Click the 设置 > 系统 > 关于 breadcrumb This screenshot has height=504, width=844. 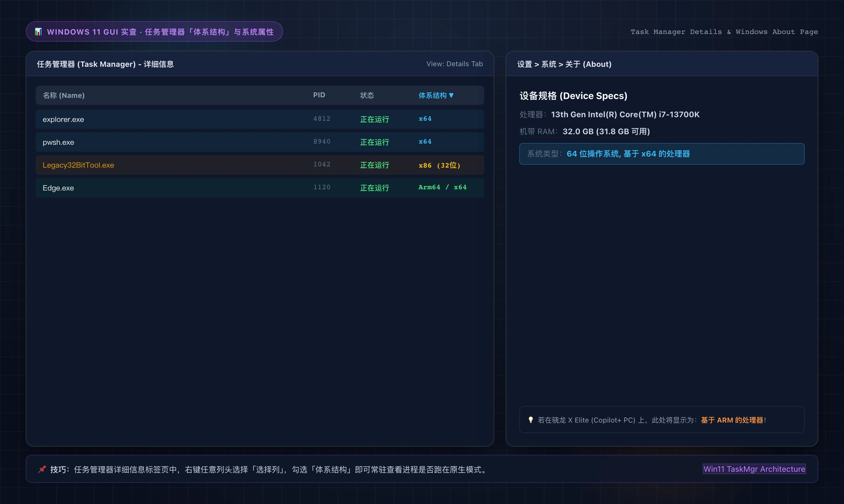point(564,64)
